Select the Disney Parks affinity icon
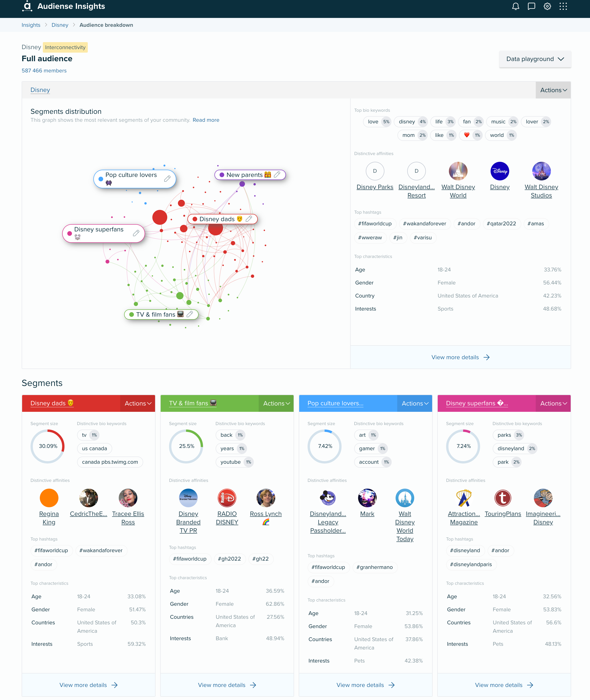The height and width of the screenshot is (700, 590). [x=375, y=171]
